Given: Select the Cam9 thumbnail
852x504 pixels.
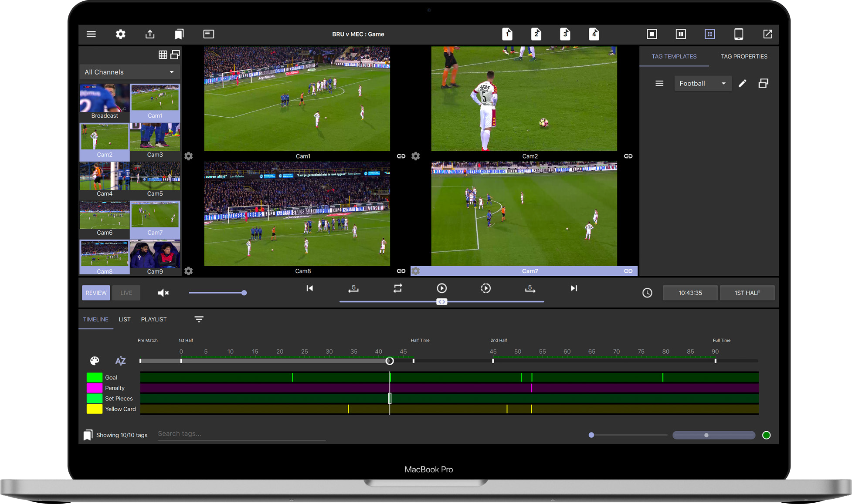Looking at the screenshot, I should tap(155, 257).
